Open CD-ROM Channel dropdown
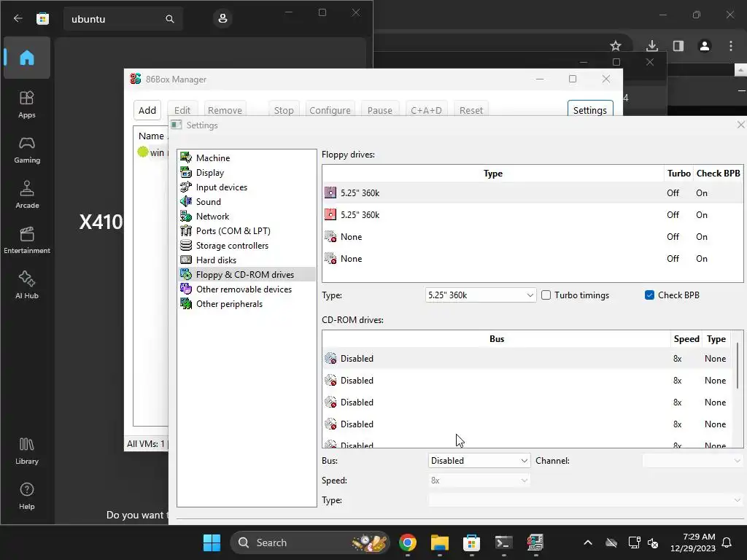The height and width of the screenshot is (560, 747). 693,461
